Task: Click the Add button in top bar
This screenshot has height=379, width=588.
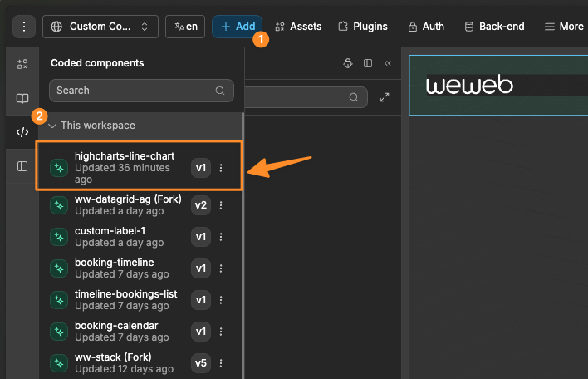Action: click(237, 27)
